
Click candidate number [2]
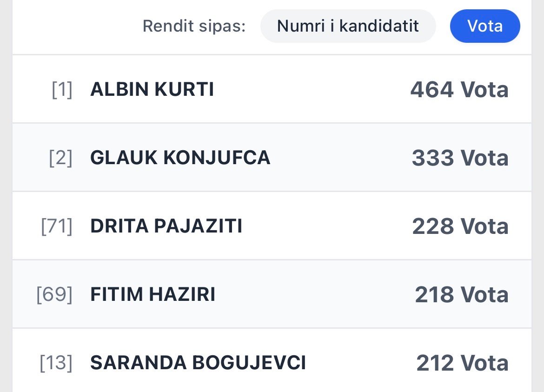click(60, 158)
